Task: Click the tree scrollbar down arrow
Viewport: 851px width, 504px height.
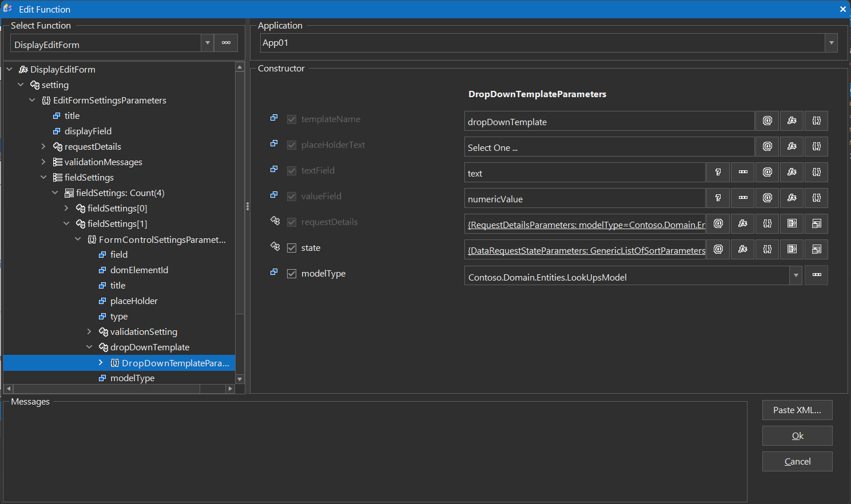Action: tap(240, 379)
